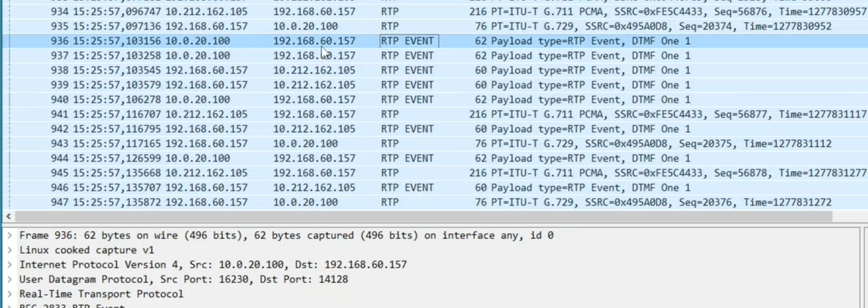Select packet 943 with Seq=20375
This screenshot has height=308, width=868.
(x=434, y=143)
